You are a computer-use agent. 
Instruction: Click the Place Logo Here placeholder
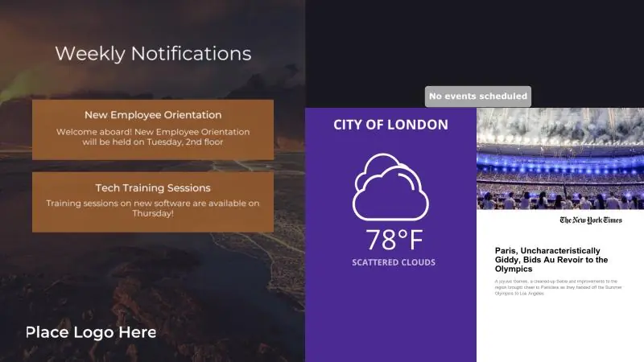(x=91, y=332)
